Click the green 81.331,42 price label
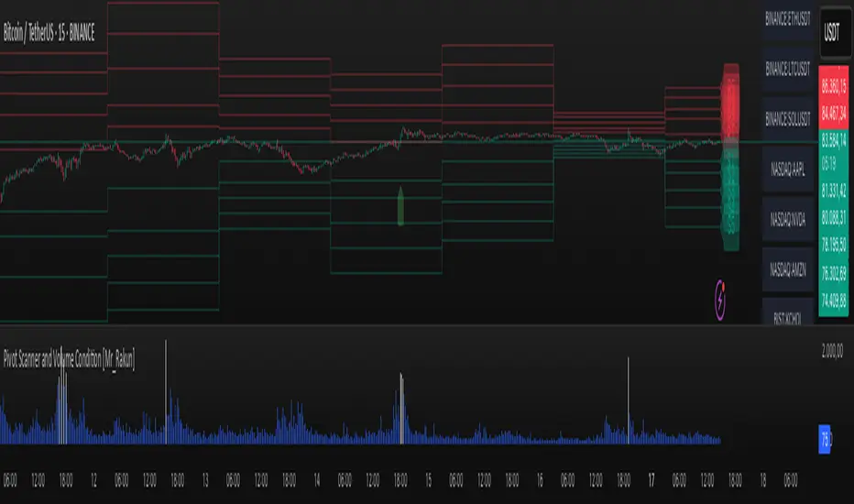This screenshot has width=854, height=504. click(833, 191)
